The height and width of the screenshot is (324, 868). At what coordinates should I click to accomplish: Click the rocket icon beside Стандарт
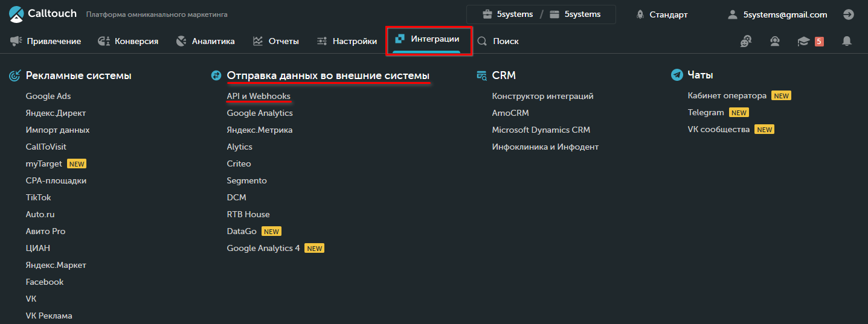[x=640, y=14]
